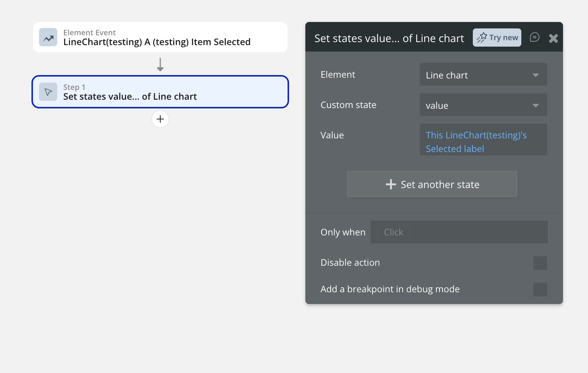Enable Add a breakpoint in debug mode checkbox

[540, 290]
